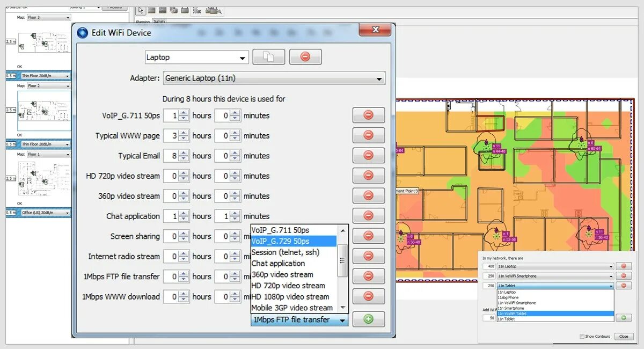The height and width of the screenshot is (349, 644).
Task: Switch to the Planning tab
Action: coord(143,21)
